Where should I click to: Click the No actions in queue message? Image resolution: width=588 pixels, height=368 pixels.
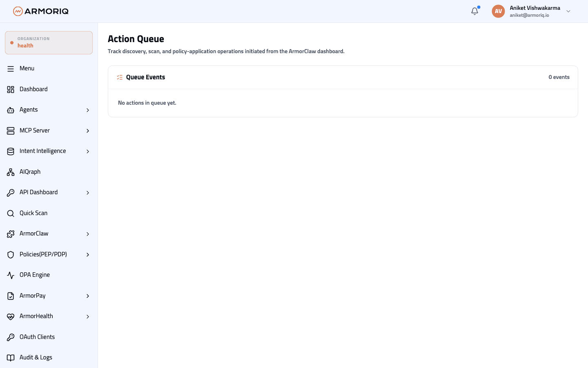[147, 103]
